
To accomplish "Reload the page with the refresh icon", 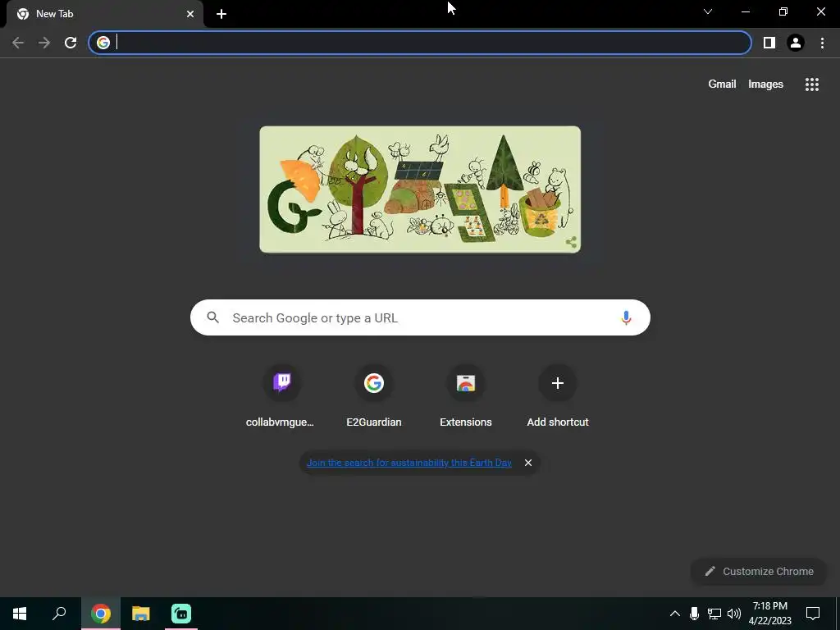I will (x=71, y=43).
